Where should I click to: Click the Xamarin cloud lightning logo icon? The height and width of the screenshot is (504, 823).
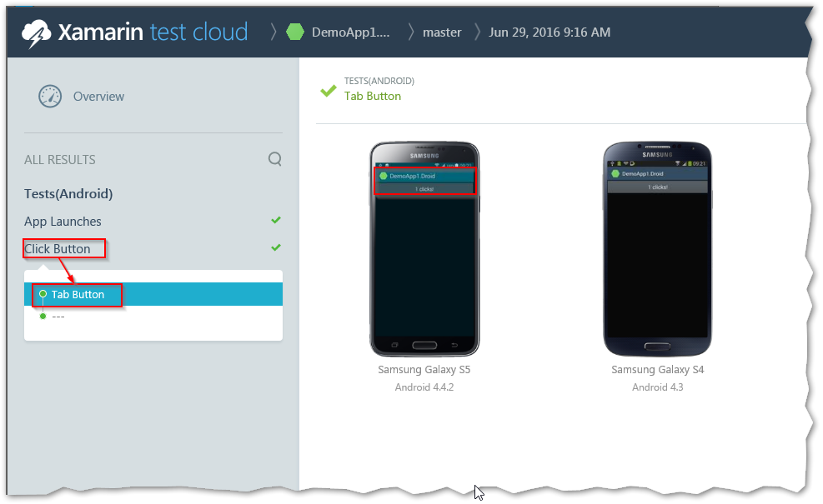(x=36, y=33)
